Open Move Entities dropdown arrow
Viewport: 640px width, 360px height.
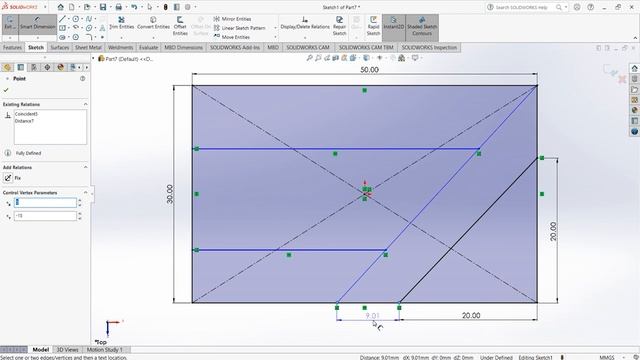click(275, 37)
